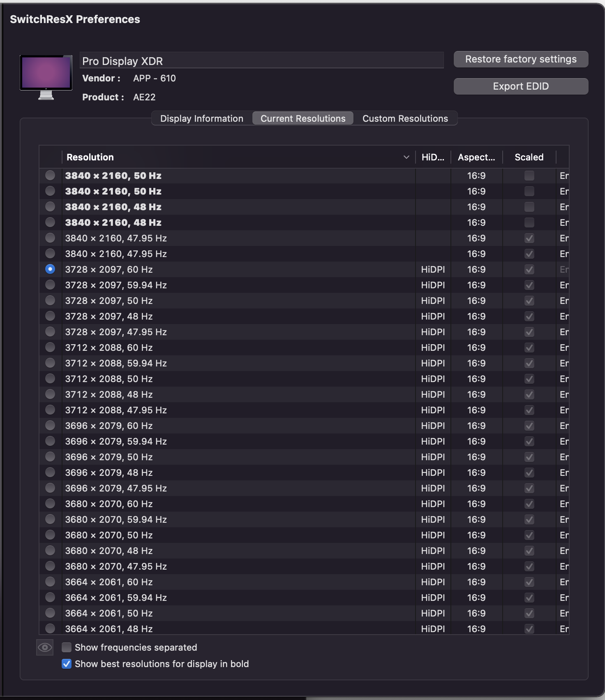
Task: Click Restore factory settings button
Action: pyautogui.click(x=521, y=59)
